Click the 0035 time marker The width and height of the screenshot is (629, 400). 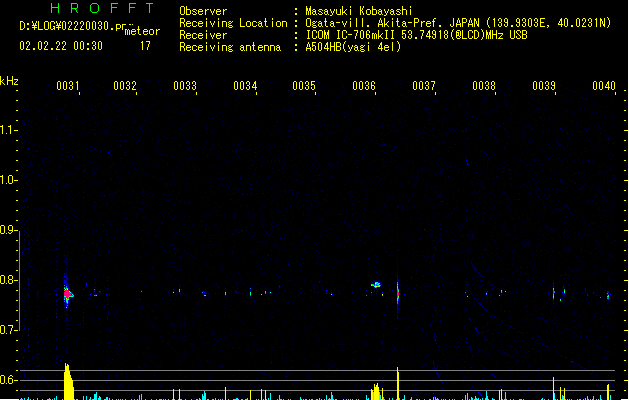[304, 86]
